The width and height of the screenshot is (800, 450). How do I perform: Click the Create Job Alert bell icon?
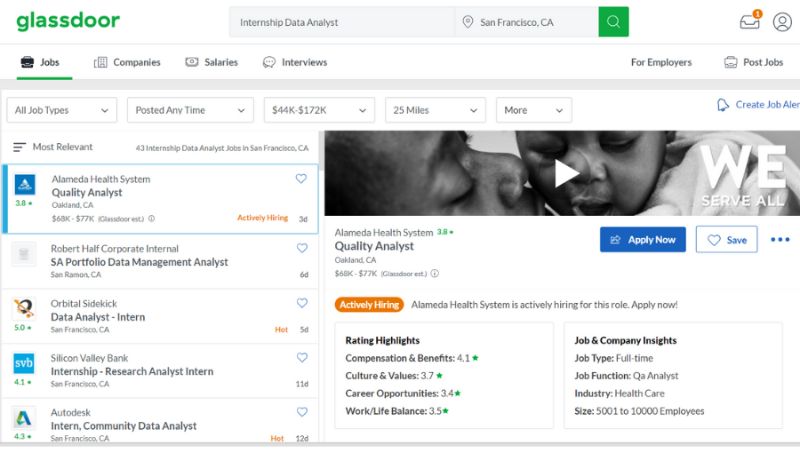pyautogui.click(x=722, y=105)
